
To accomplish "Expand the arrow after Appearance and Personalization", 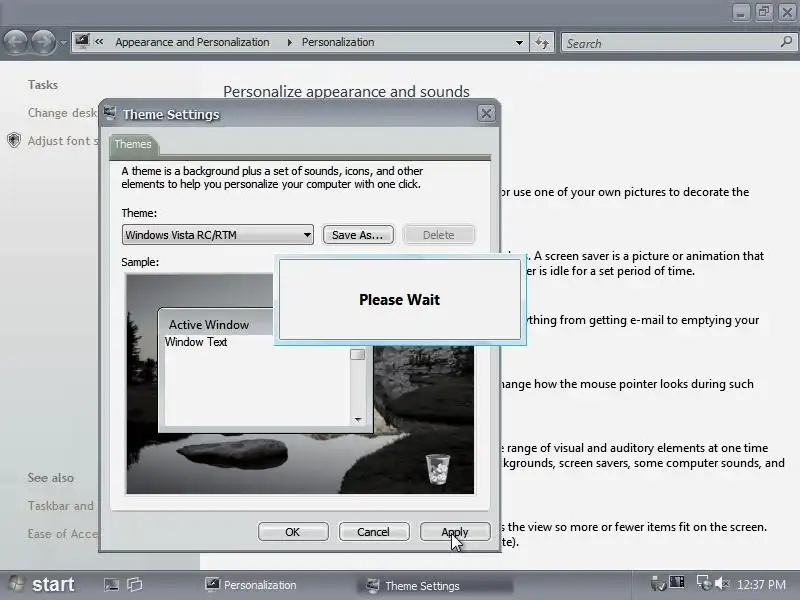I will [289, 42].
